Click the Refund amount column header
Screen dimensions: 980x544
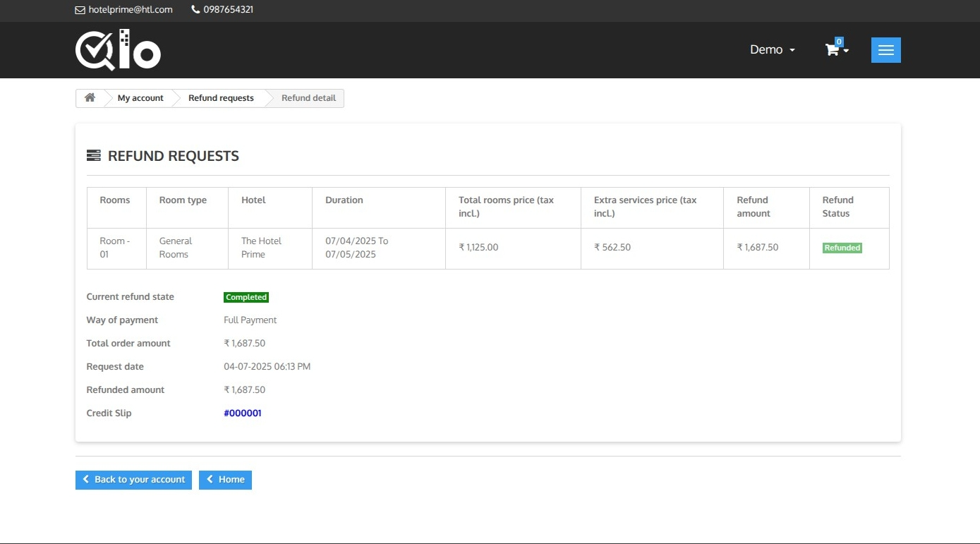pos(766,207)
